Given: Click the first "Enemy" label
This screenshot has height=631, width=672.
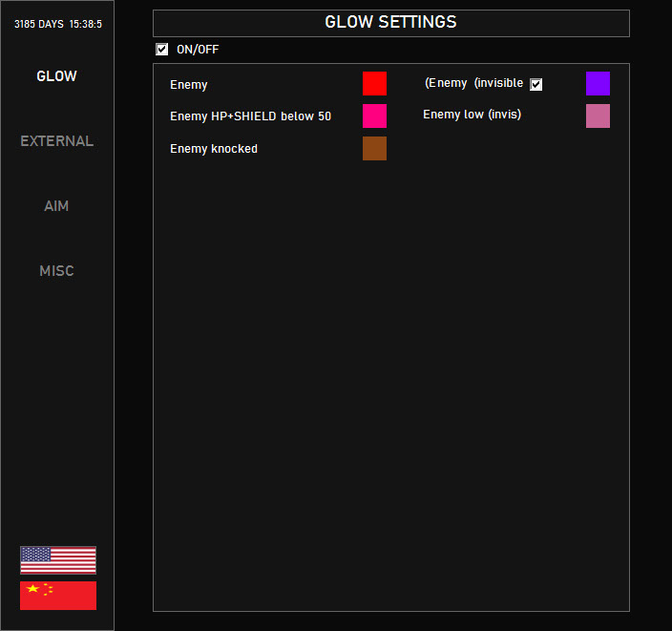Looking at the screenshot, I should point(189,85).
